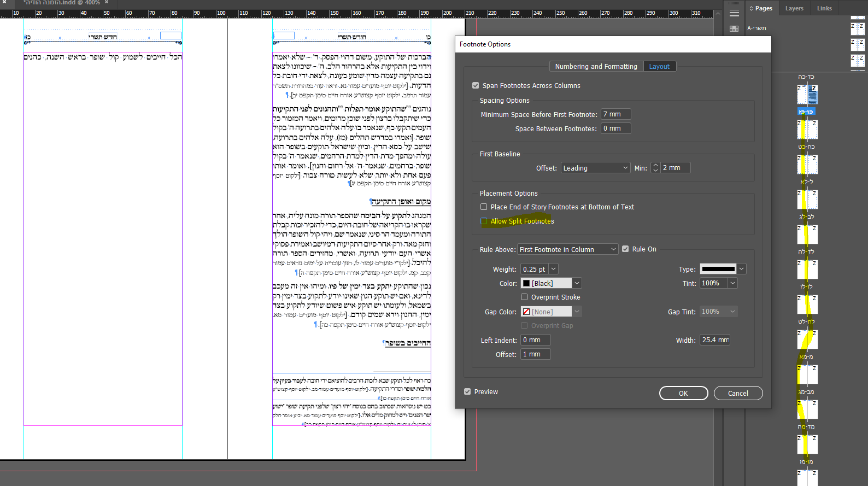Screen dimensions: 868x486
Task: Enable Allow Split Footnotes checkbox
Action: point(484,221)
